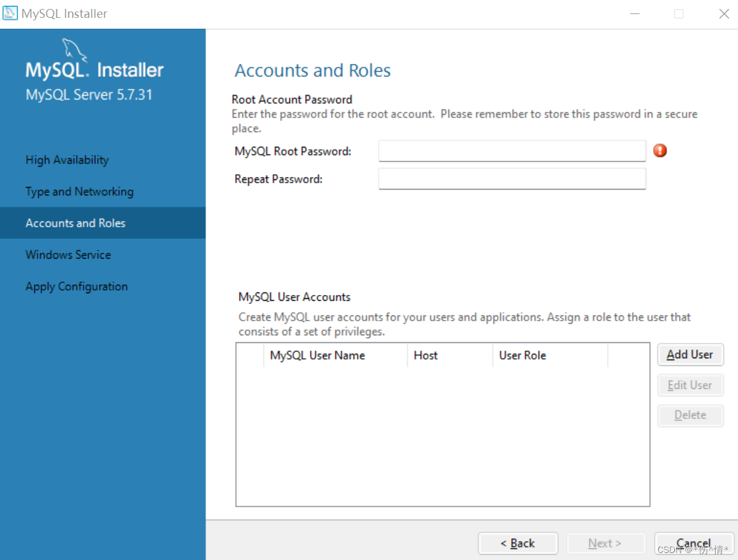Click the User Role column header
Screen dimensions: 738x560
(x=550, y=356)
